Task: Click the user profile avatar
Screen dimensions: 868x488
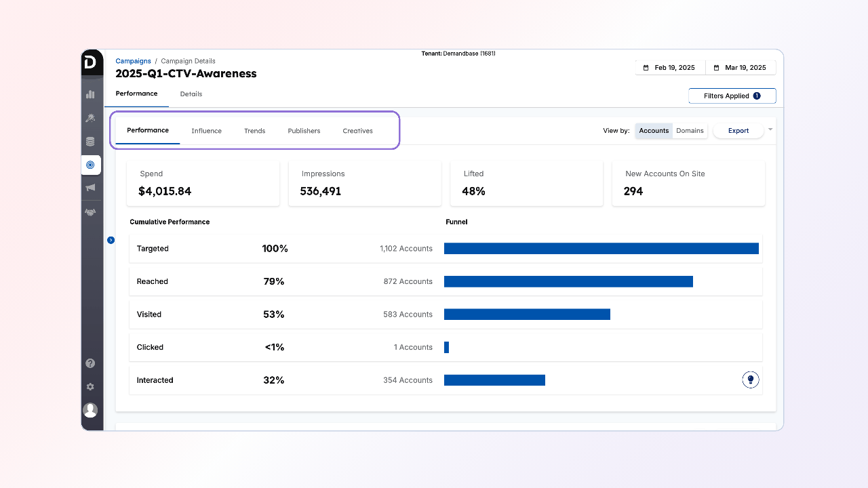Action: [90, 410]
